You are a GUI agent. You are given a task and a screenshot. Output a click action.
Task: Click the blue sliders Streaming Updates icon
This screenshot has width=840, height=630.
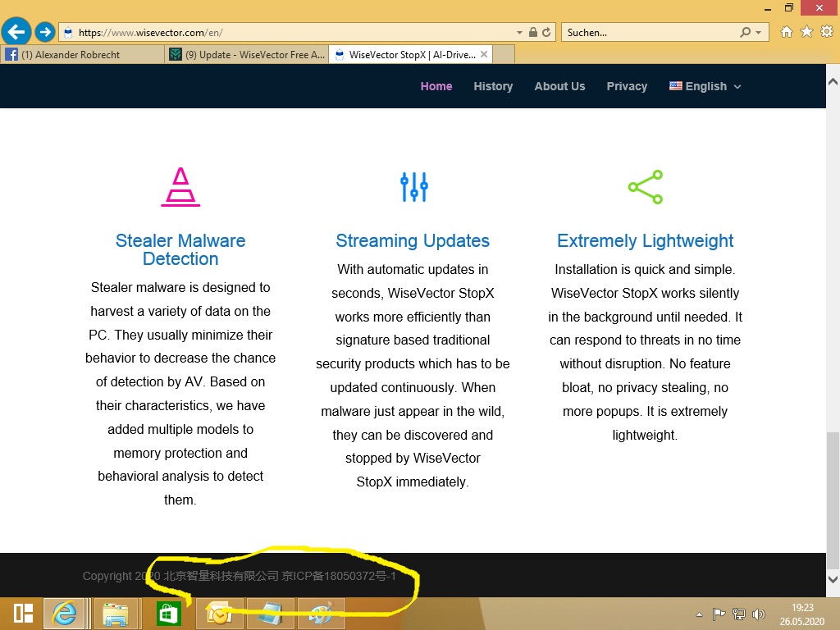pos(413,187)
